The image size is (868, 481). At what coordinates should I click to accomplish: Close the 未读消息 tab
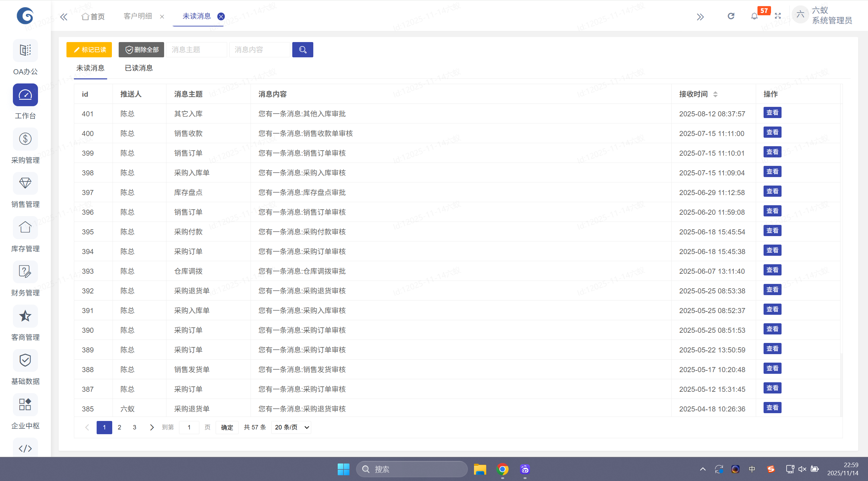pyautogui.click(x=221, y=16)
